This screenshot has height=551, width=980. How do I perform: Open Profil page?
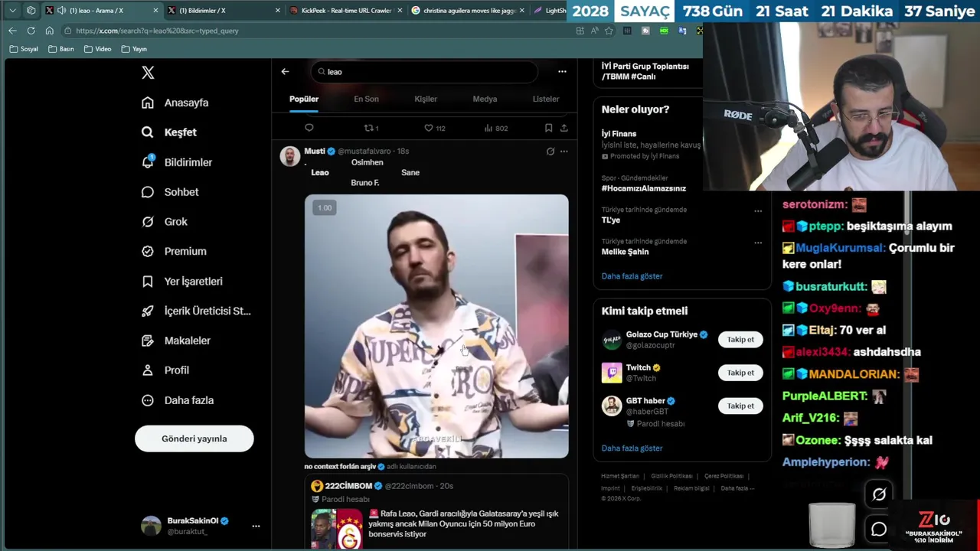coord(165,370)
